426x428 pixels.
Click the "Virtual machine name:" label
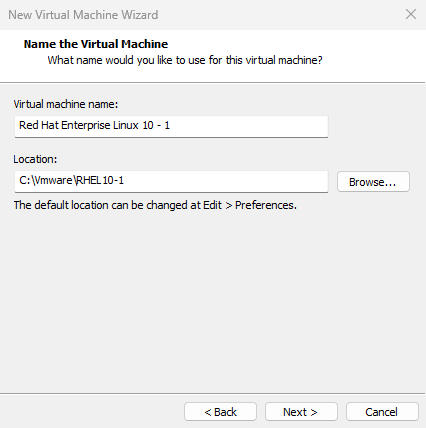coord(66,104)
